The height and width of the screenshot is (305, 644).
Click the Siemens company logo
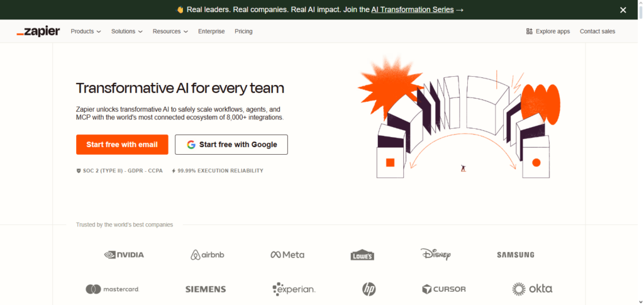pyautogui.click(x=206, y=289)
